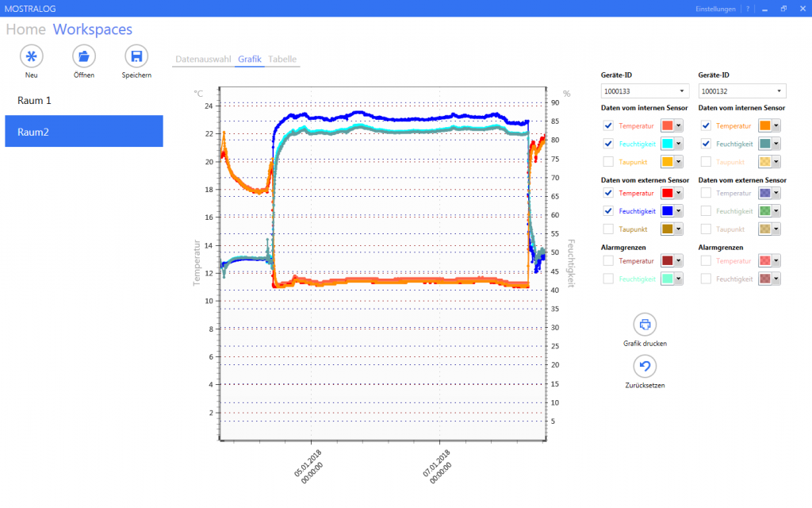The image size is (812, 508).
Task: Switch to the Tabelle tab
Action: click(x=282, y=60)
